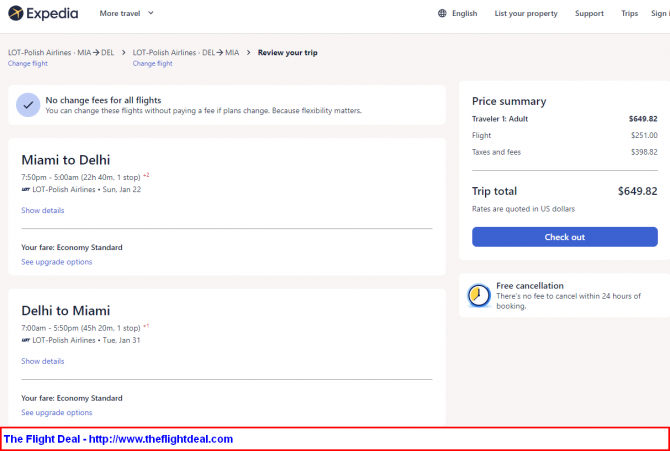Go to Support page
670x451 pixels.
pyautogui.click(x=589, y=13)
